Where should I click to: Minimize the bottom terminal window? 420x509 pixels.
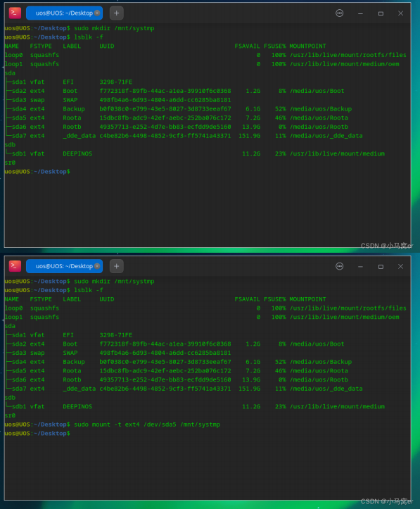coord(360,267)
